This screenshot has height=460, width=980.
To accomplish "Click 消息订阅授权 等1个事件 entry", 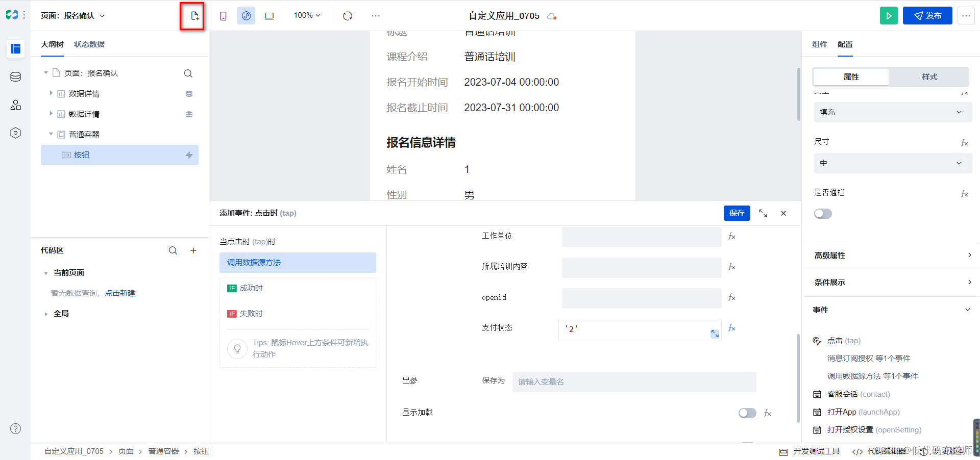I will click(869, 359).
